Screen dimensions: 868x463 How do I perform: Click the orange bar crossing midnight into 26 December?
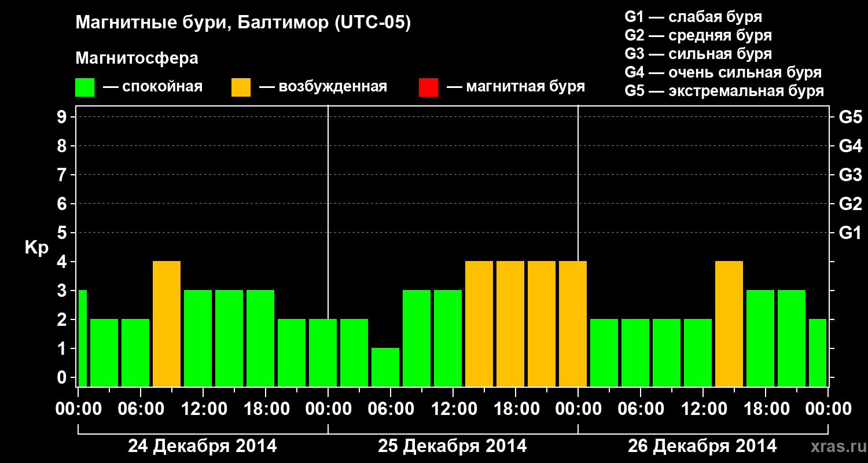pos(573,324)
